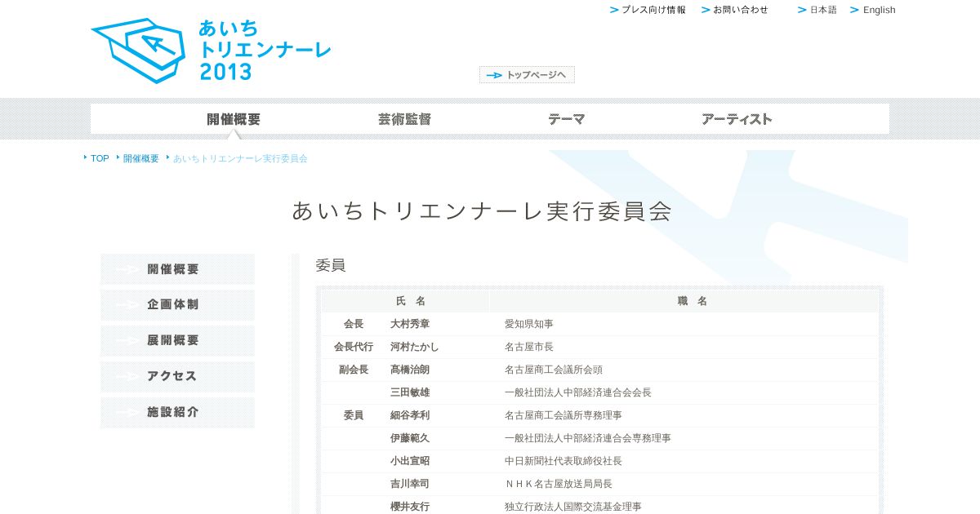Click name 吉川幸司
Screen dimensions: 980x514
(410, 484)
